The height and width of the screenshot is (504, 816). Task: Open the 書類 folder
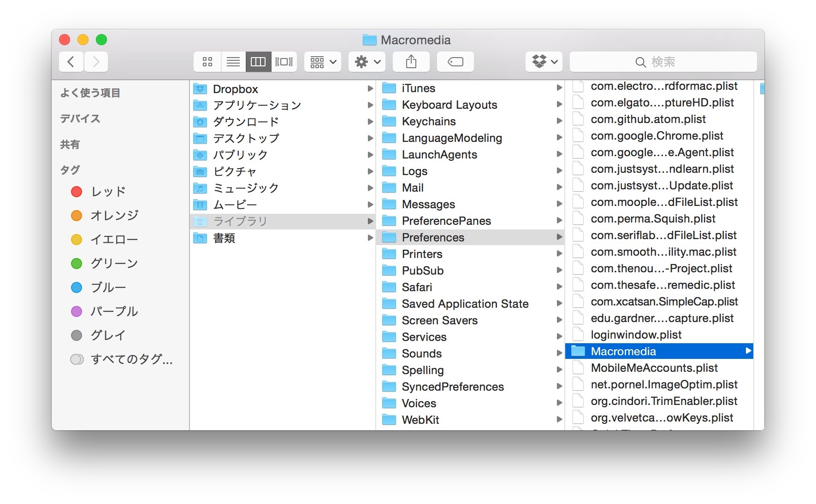pos(283,238)
